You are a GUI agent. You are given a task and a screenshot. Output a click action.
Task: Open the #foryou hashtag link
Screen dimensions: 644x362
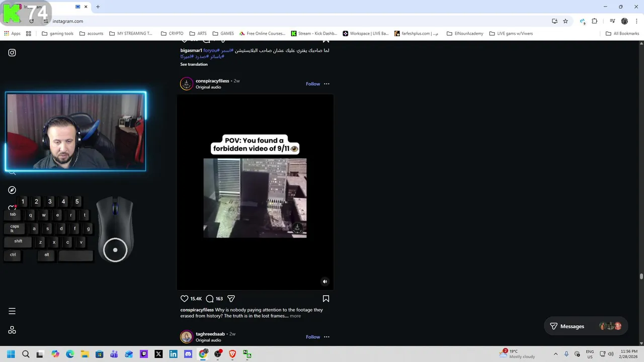point(211,50)
